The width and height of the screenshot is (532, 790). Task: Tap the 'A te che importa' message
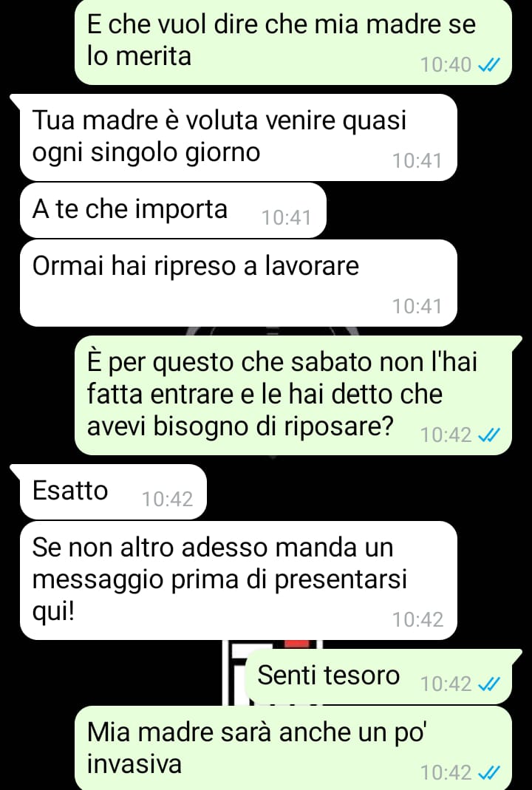click(174, 210)
